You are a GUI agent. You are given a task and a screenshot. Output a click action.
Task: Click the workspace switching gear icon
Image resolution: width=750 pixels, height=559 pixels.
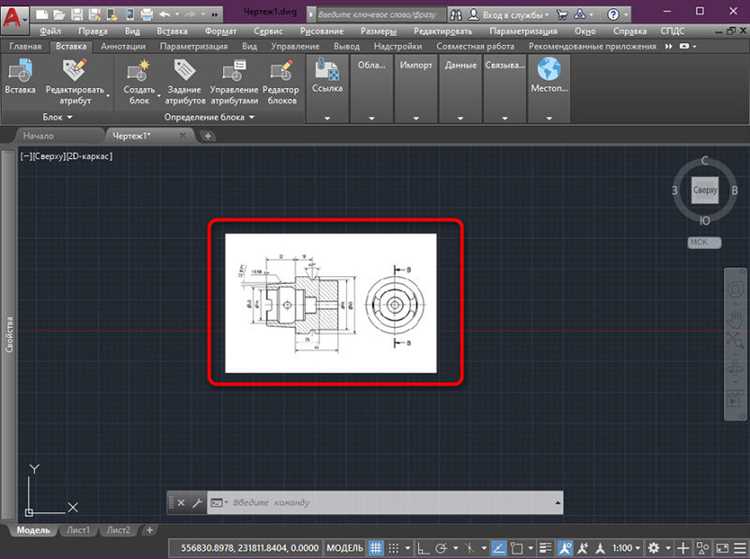pyautogui.click(x=653, y=548)
